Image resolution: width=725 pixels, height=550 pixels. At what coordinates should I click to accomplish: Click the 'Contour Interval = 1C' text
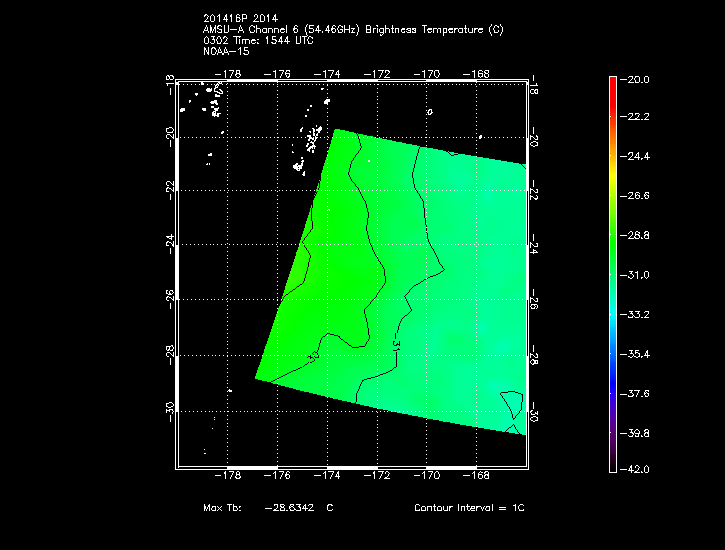coord(468,508)
